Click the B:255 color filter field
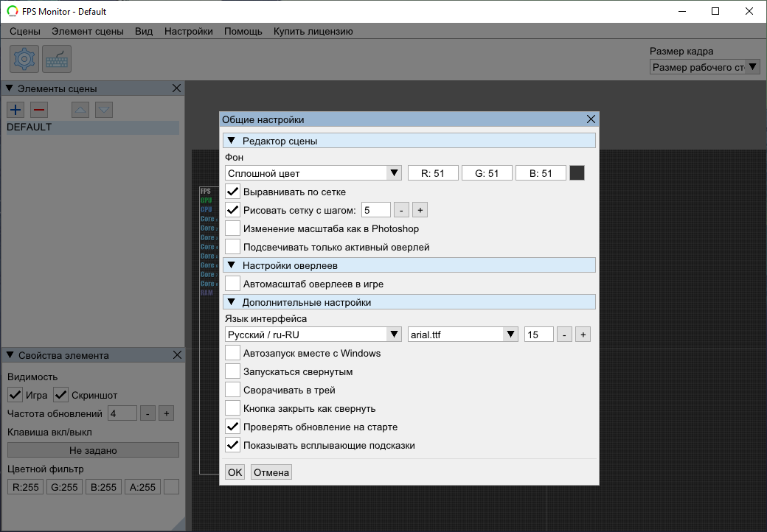 tap(104, 487)
